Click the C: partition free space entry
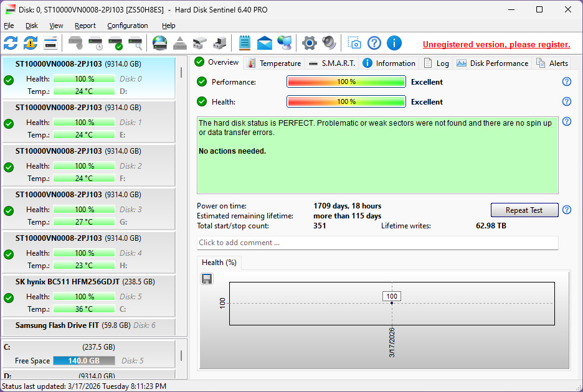This screenshot has height=392, width=583. (x=89, y=354)
